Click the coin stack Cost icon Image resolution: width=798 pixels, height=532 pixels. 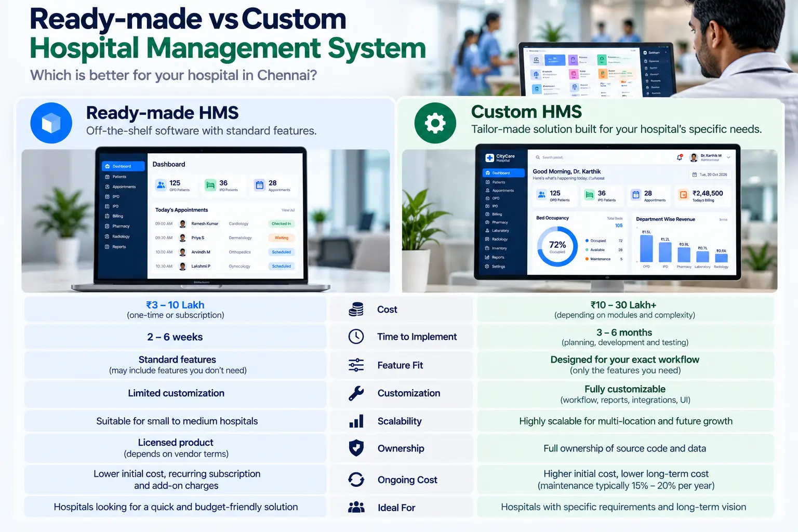(x=356, y=310)
